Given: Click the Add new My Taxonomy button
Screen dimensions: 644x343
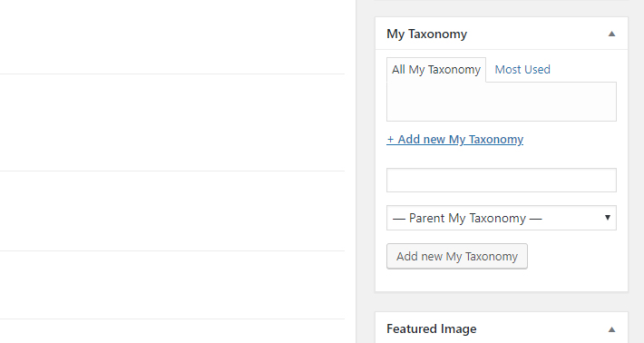Looking at the screenshot, I should click(x=457, y=256).
